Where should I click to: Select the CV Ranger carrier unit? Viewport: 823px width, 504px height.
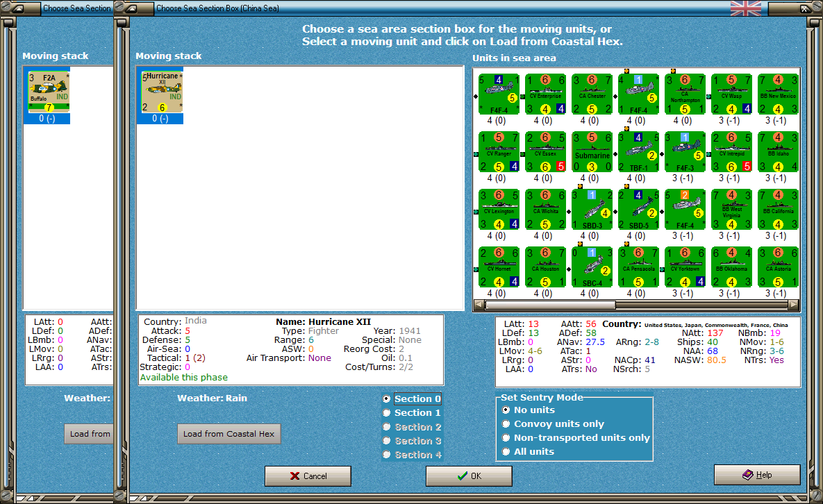tap(499, 152)
